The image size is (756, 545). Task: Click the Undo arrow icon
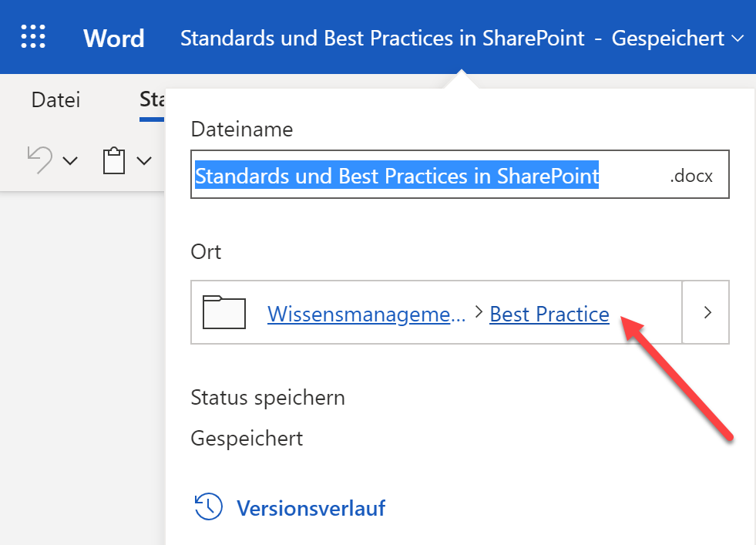coord(40,160)
